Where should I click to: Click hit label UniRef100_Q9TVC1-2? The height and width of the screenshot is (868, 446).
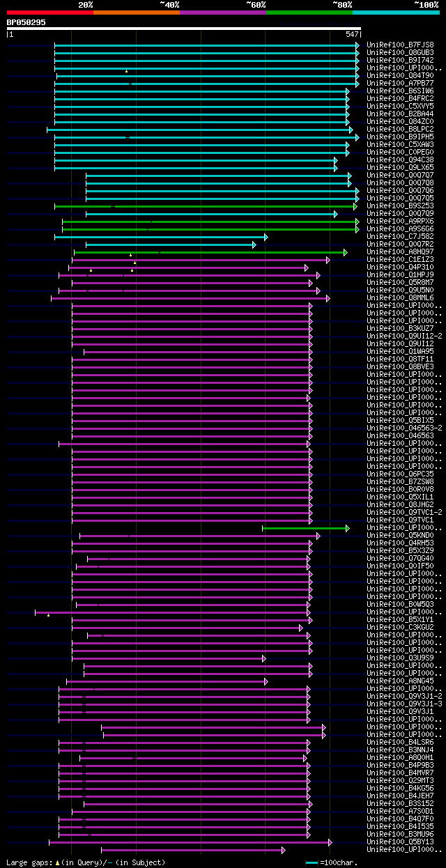(404, 512)
